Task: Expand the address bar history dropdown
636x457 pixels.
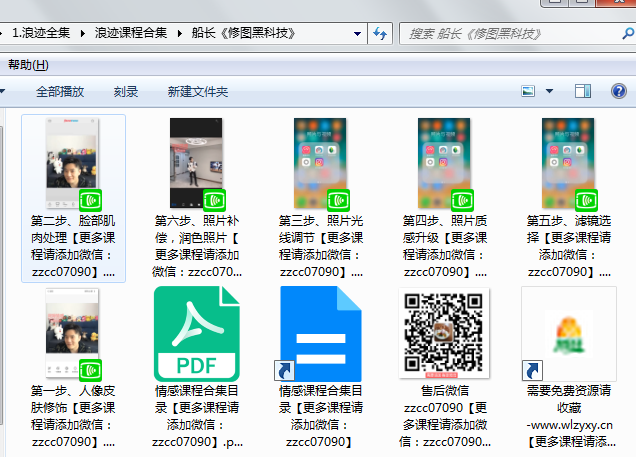Action: click(357, 34)
